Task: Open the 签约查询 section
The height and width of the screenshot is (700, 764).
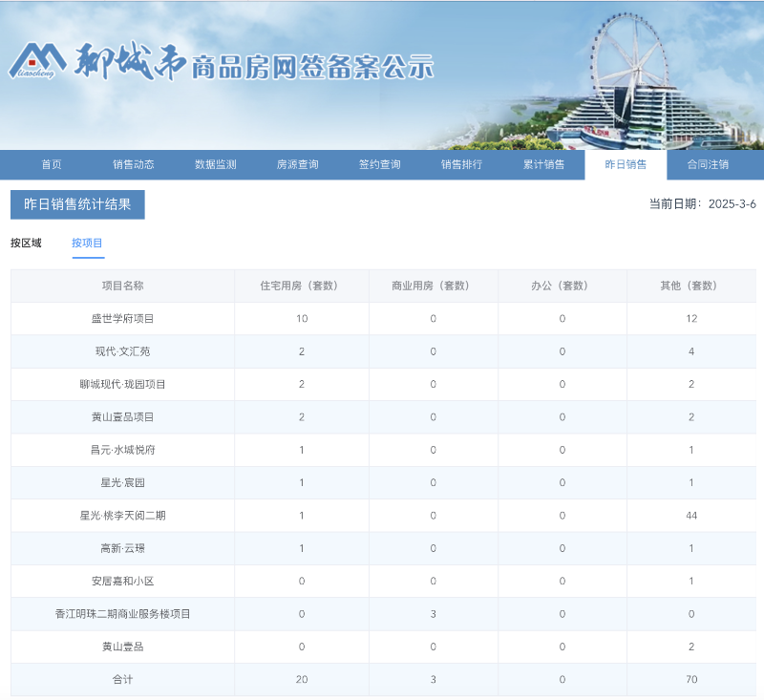Action: [x=381, y=163]
